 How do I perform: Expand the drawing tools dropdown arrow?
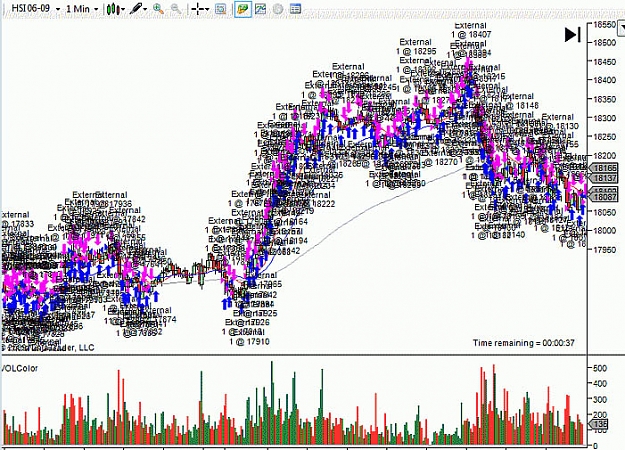tap(145, 9)
